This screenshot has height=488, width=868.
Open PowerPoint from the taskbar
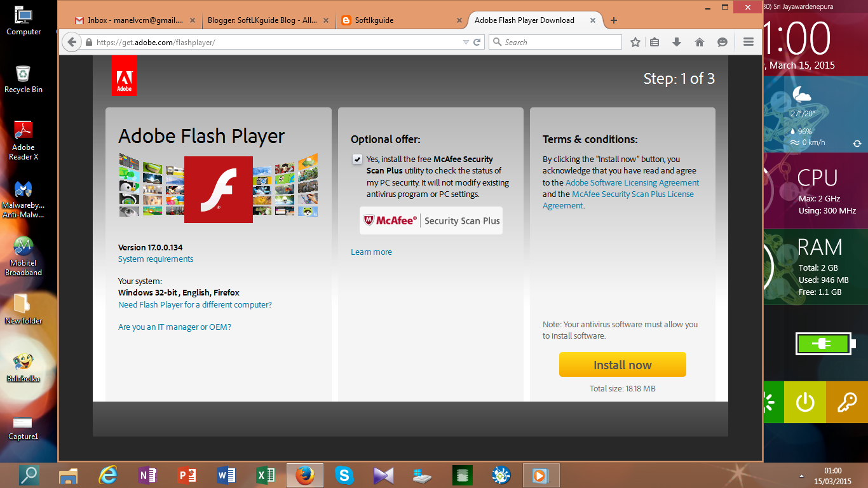coord(187,475)
